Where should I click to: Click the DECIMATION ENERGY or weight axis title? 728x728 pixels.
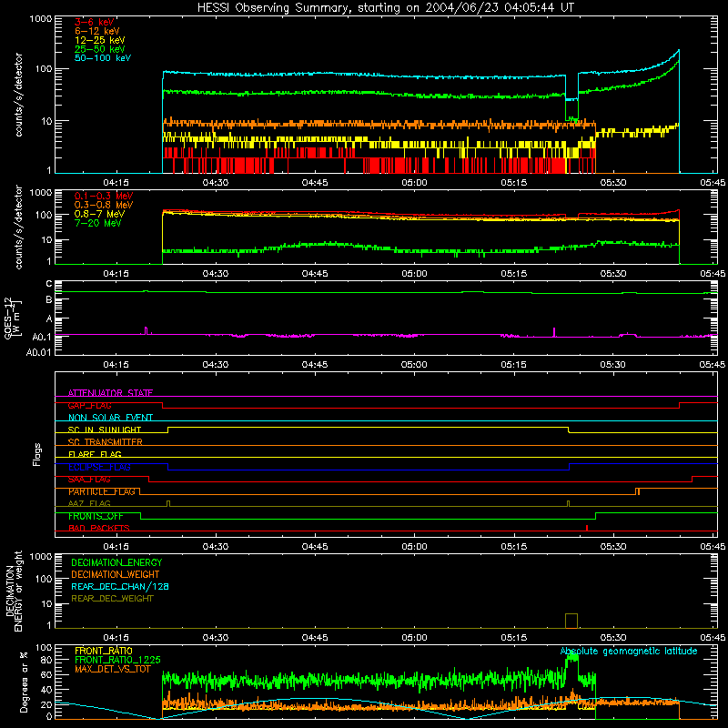[x=14, y=591]
